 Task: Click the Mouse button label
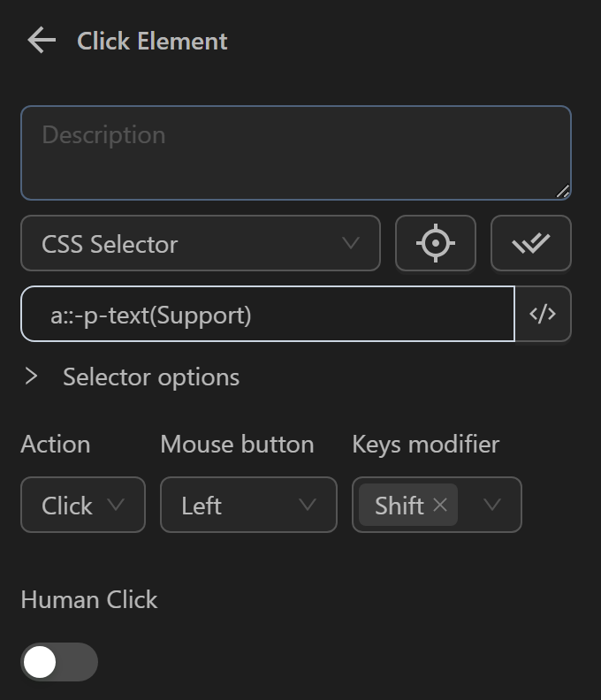click(x=237, y=444)
